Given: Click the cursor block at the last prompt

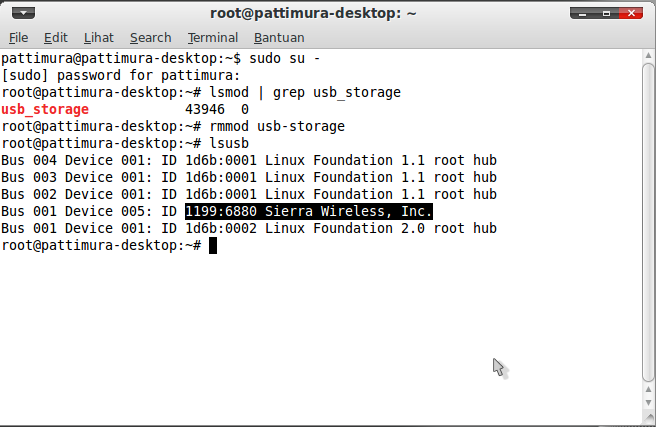Looking at the screenshot, I should (212, 245).
